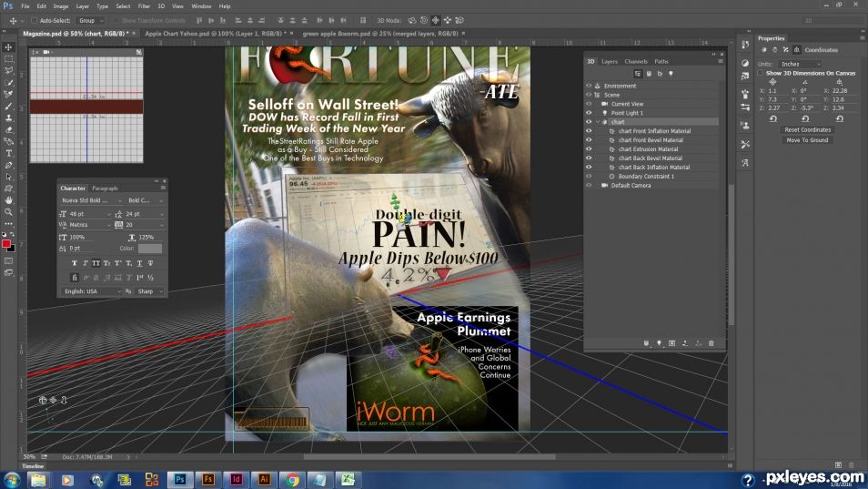Hide the Point Light 1 item
This screenshot has height=489, width=868.
(x=589, y=113)
